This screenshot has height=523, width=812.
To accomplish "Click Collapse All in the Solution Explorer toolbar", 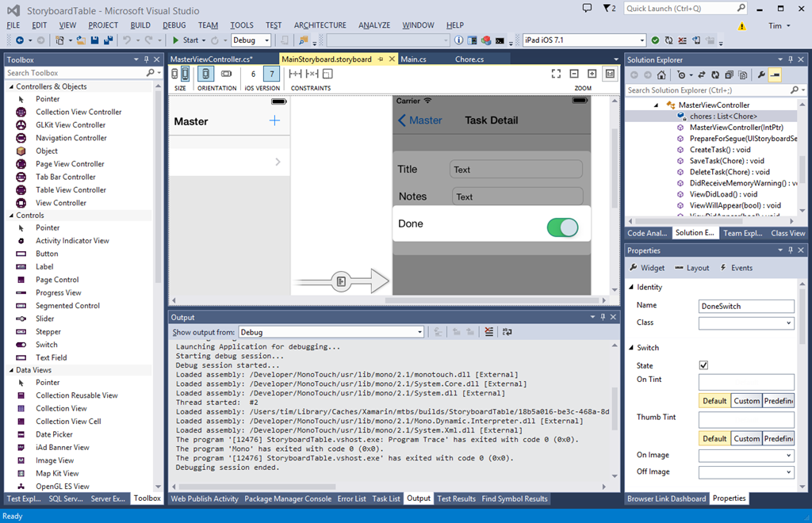I will click(x=729, y=75).
